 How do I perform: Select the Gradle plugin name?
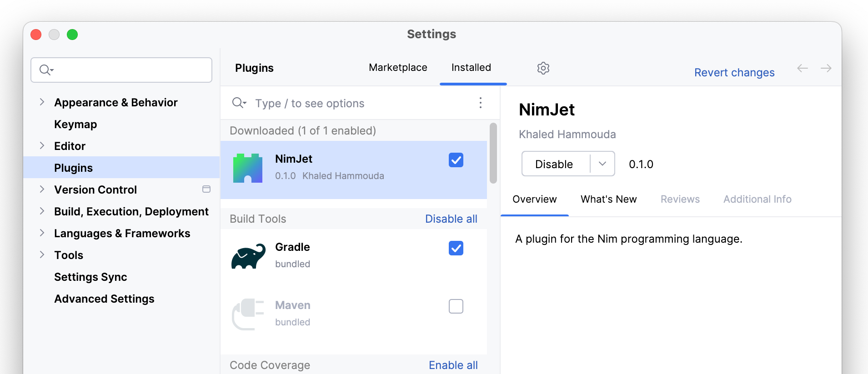[292, 247]
